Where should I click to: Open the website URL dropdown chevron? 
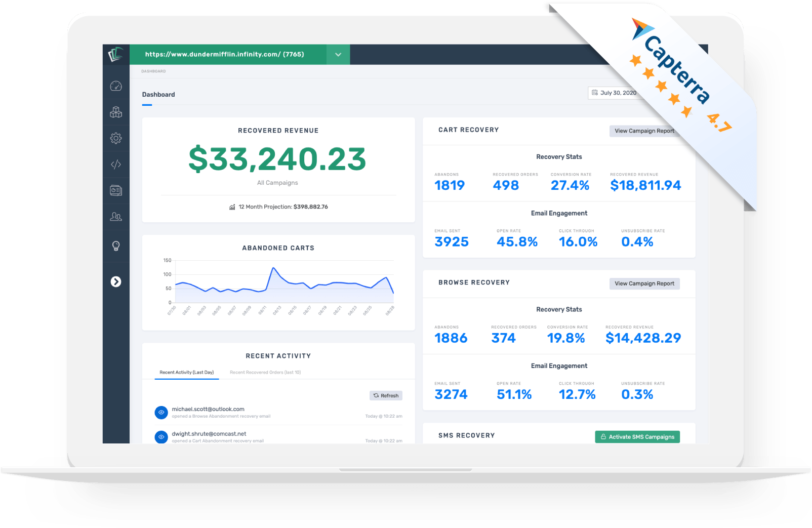pos(338,54)
